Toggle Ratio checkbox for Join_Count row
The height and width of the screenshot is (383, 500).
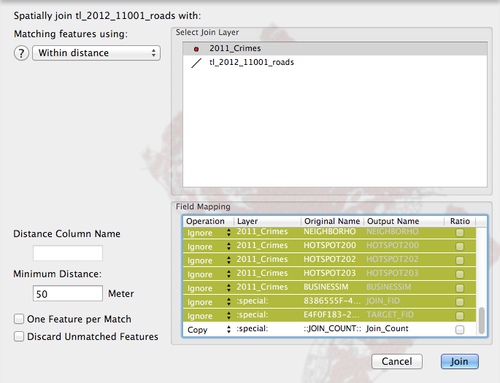coord(460,330)
